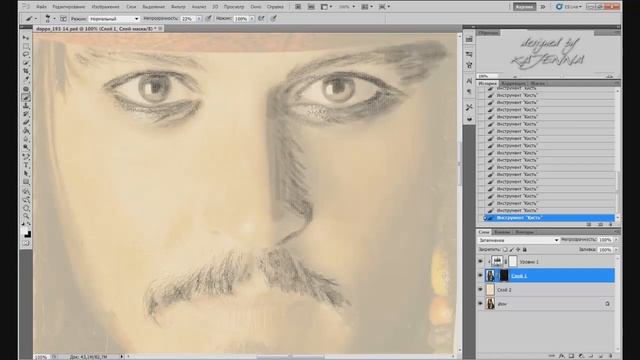Screen dimensions: 640x360
Task: Select the Path Selection tool
Action: click(x=26, y=173)
